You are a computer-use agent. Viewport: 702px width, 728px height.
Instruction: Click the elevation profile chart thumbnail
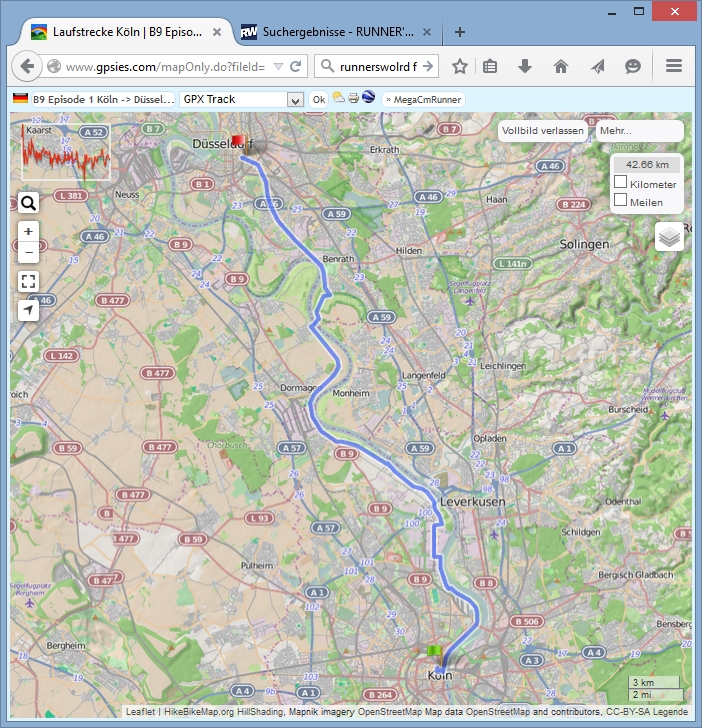click(66, 152)
